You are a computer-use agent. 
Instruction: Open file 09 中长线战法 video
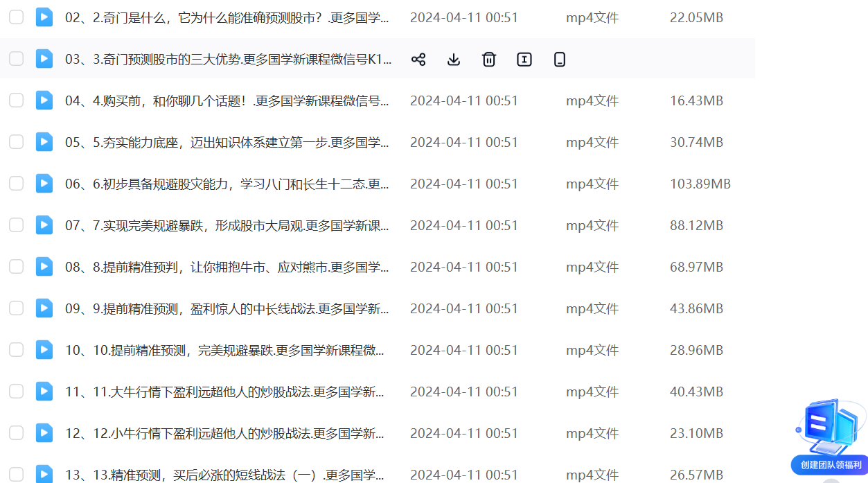(227, 308)
